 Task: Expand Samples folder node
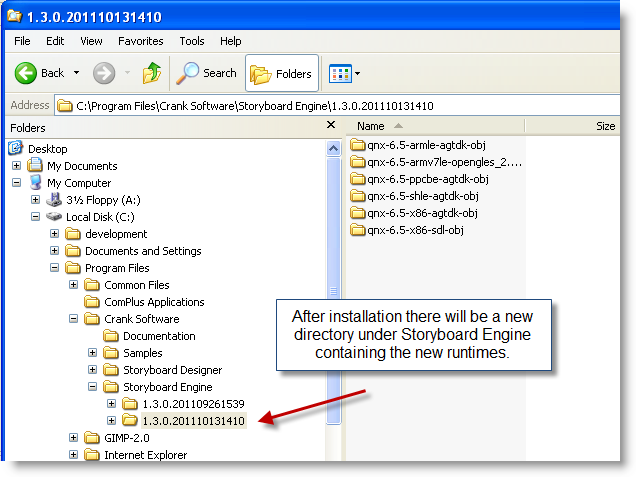coord(92,352)
